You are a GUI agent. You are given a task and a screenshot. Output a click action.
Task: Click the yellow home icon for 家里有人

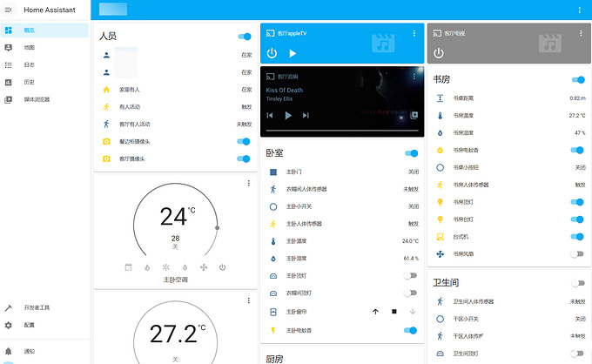coord(106,90)
